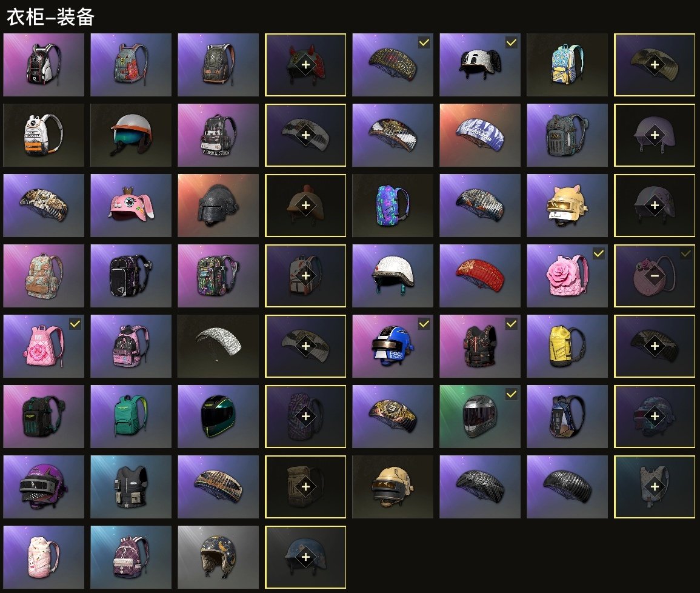
Task: Select the yellow backpack item
Action: (567, 346)
